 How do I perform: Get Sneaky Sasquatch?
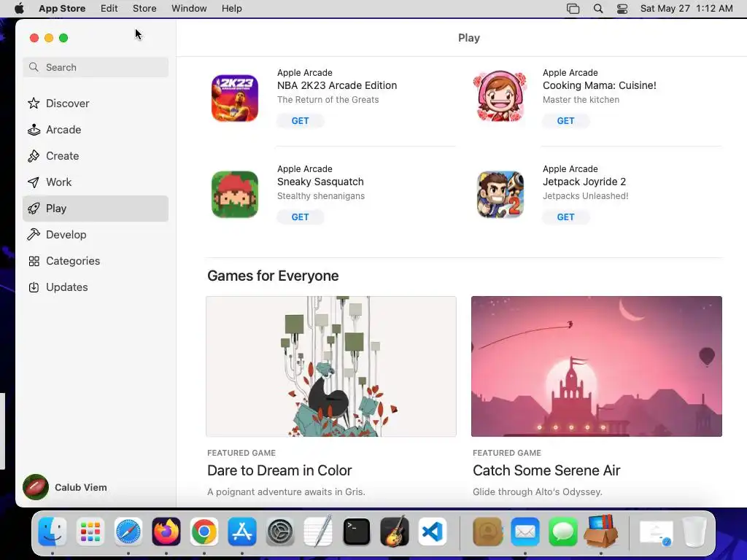[300, 217]
